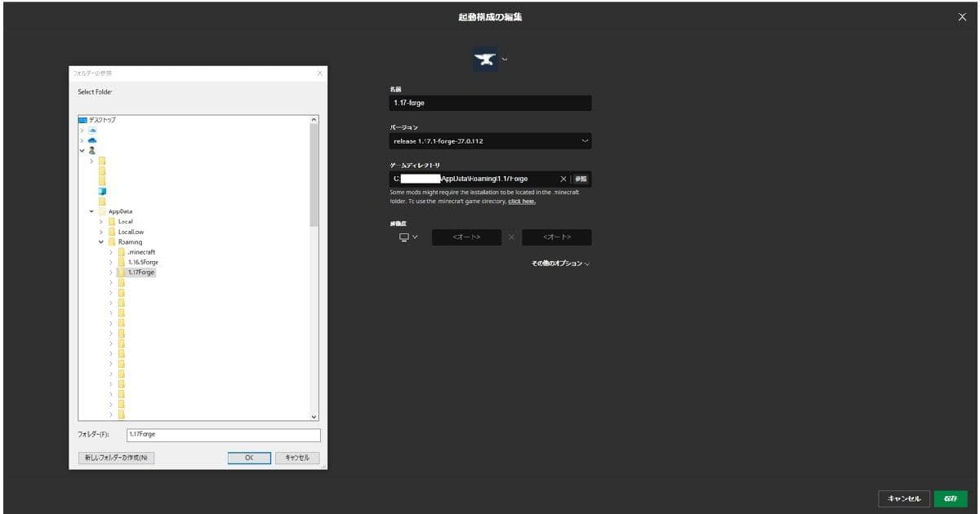Viewport: 980px width, 514px height.
Task: Click the game directory path field
Action: click(x=474, y=179)
